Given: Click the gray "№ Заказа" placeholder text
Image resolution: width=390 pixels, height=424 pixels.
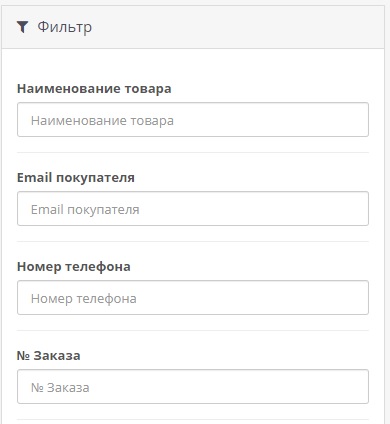Looking at the screenshot, I should tap(60, 388).
